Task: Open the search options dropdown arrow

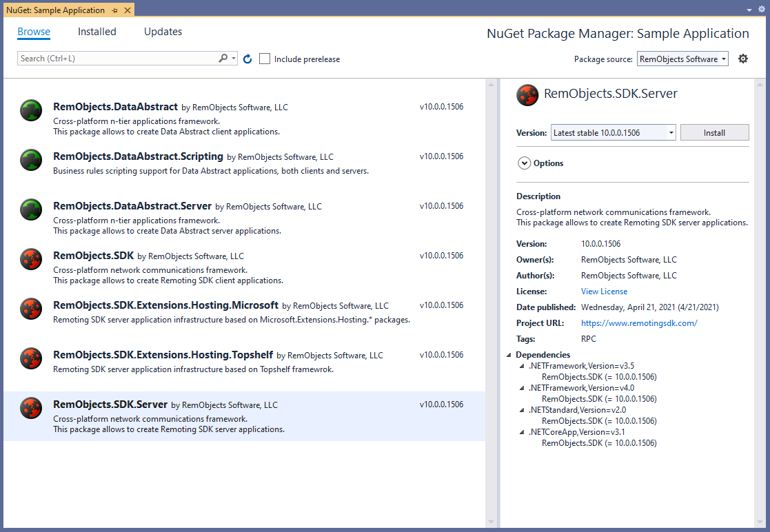Action: click(234, 59)
